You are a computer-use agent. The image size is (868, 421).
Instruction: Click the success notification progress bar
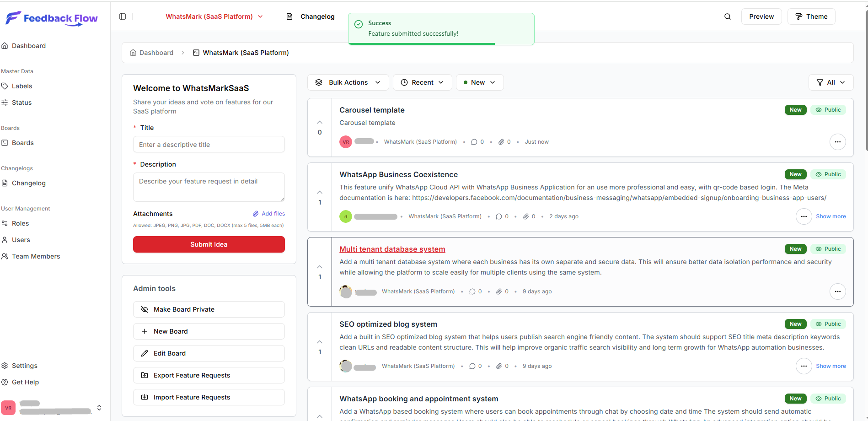click(x=422, y=44)
